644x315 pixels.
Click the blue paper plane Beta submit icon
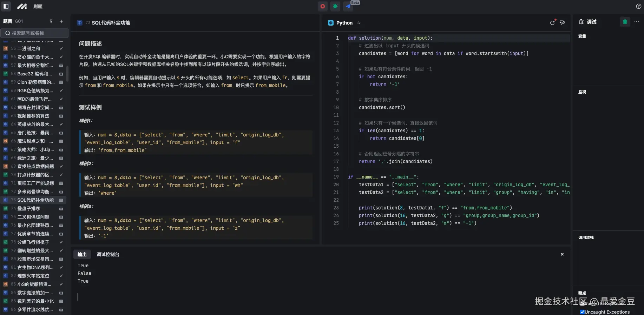(348, 6)
